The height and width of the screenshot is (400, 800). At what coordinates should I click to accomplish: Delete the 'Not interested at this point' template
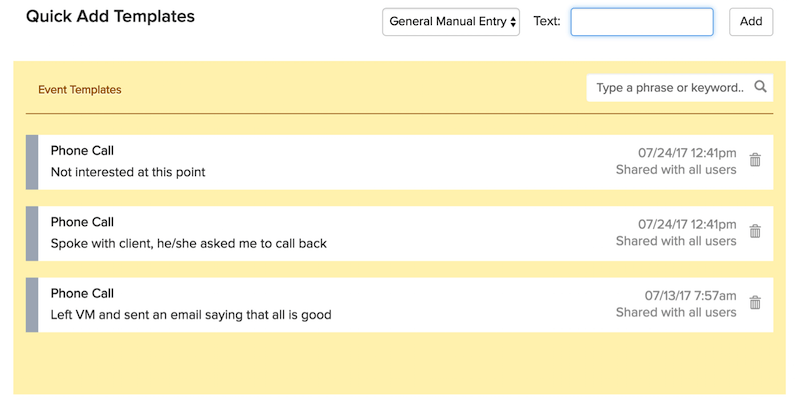(755, 160)
